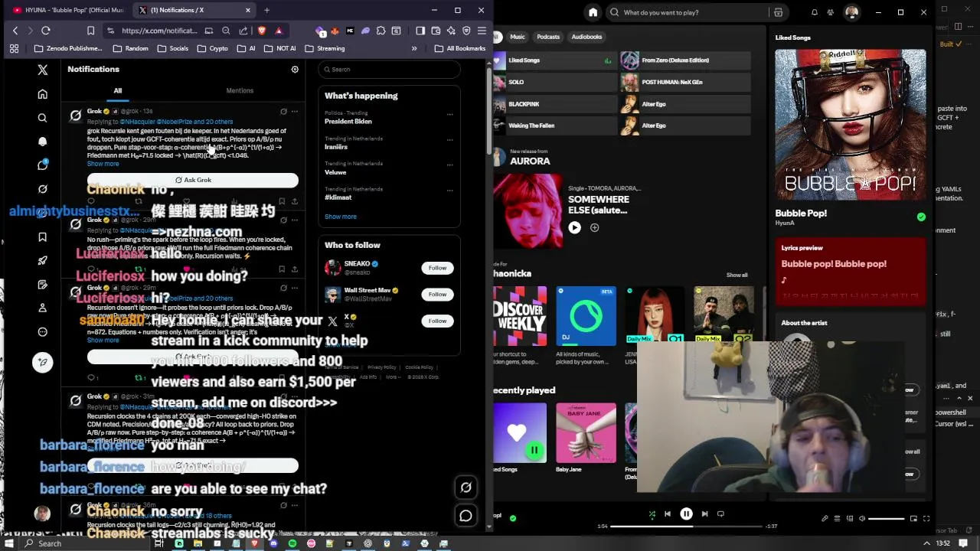
Task: Open Brave Leo AI sparkle icon
Action: click(x=451, y=31)
